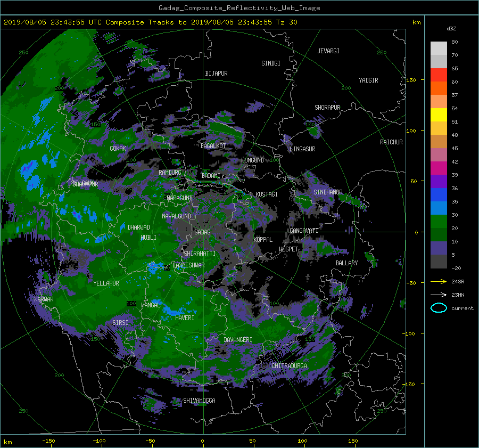Click the yellow 24SR track arrow legend icon

point(439,281)
